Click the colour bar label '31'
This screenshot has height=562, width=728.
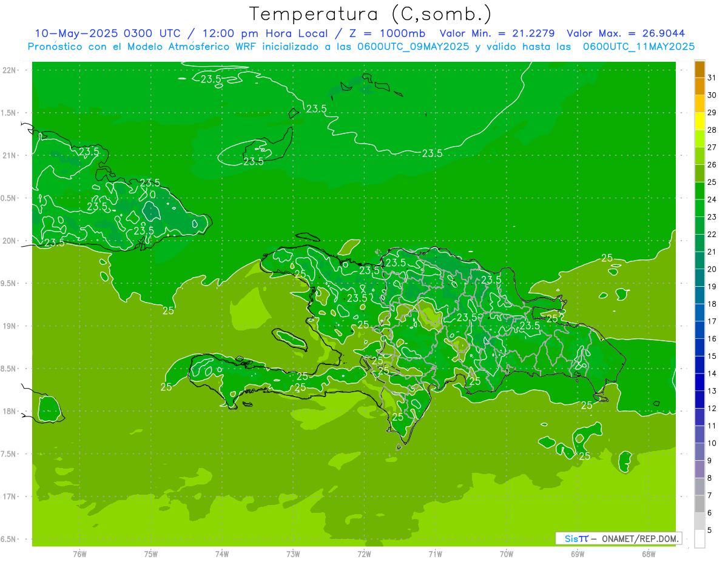(x=712, y=78)
